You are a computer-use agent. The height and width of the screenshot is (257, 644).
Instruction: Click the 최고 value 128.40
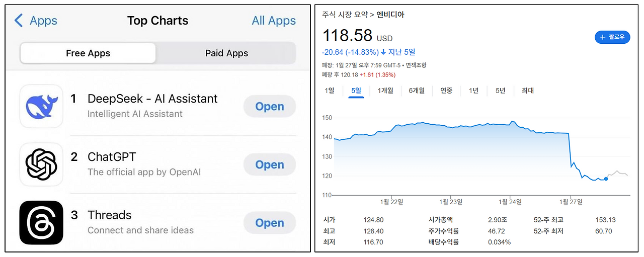point(373,231)
